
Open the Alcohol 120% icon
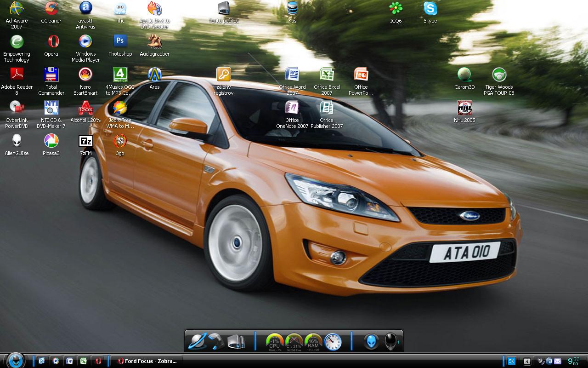(85, 108)
